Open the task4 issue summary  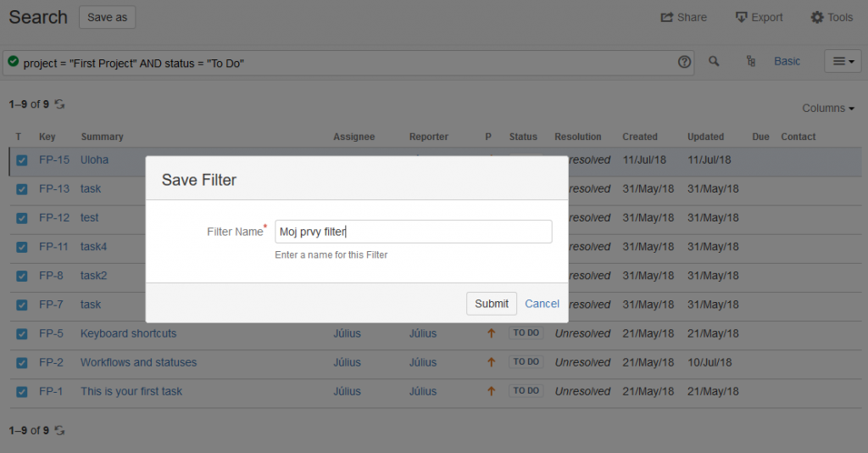(x=93, y=247)
